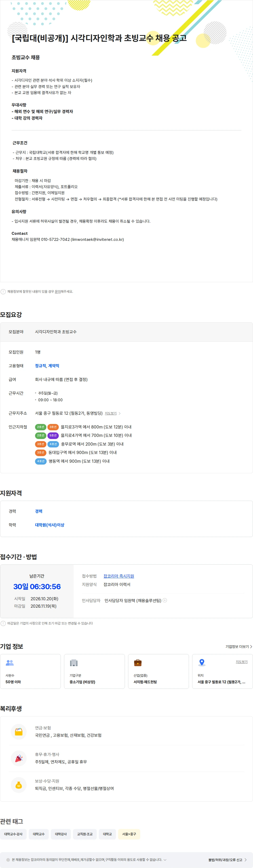
Task: Click the 4호선 badge beside 충무로역
Action: coord(53,444)
